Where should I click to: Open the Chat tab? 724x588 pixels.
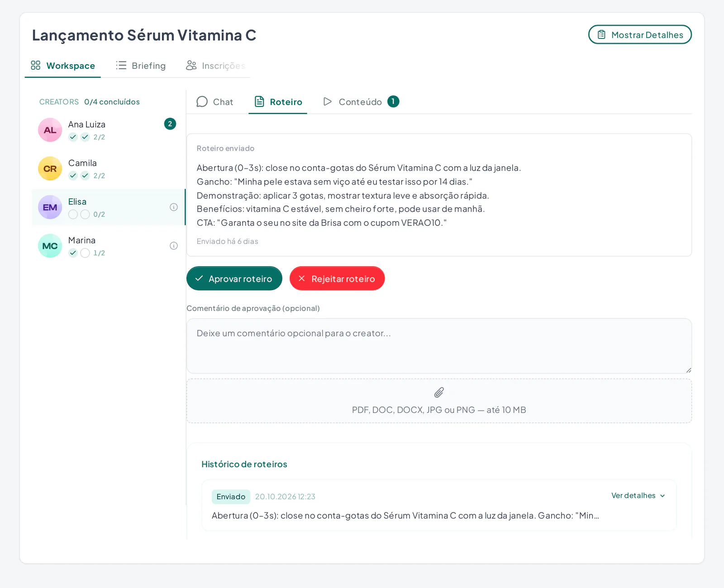coord(215,102)
